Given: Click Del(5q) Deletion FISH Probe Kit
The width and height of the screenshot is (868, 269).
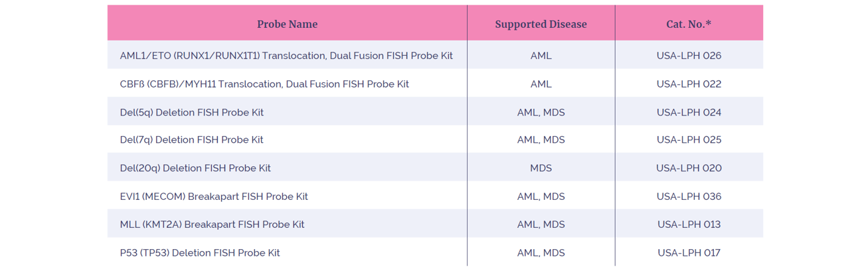Looking at the screenshot, I should [x=191, y=112].
